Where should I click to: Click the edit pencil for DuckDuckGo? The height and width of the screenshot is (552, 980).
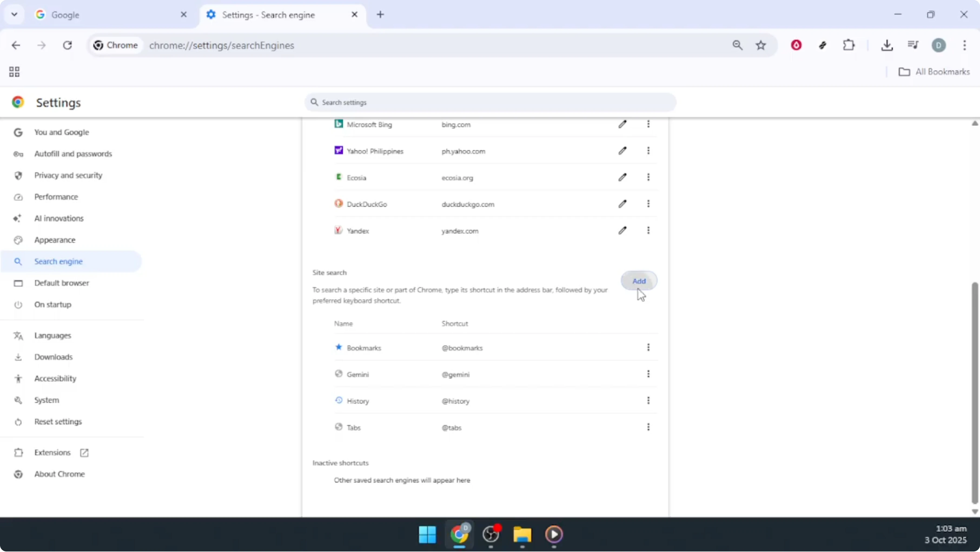[623, 204]
